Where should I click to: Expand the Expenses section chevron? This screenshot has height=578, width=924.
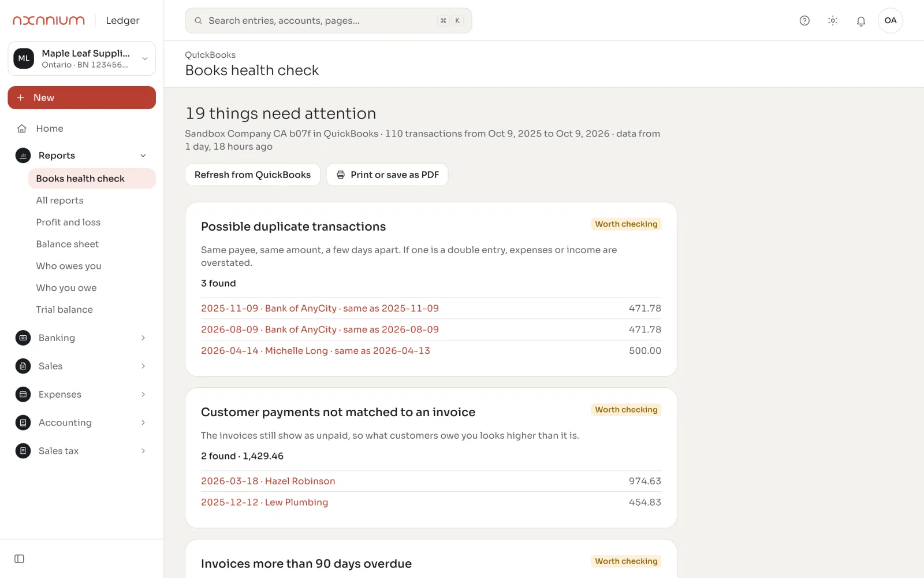(x=143, y=395)
